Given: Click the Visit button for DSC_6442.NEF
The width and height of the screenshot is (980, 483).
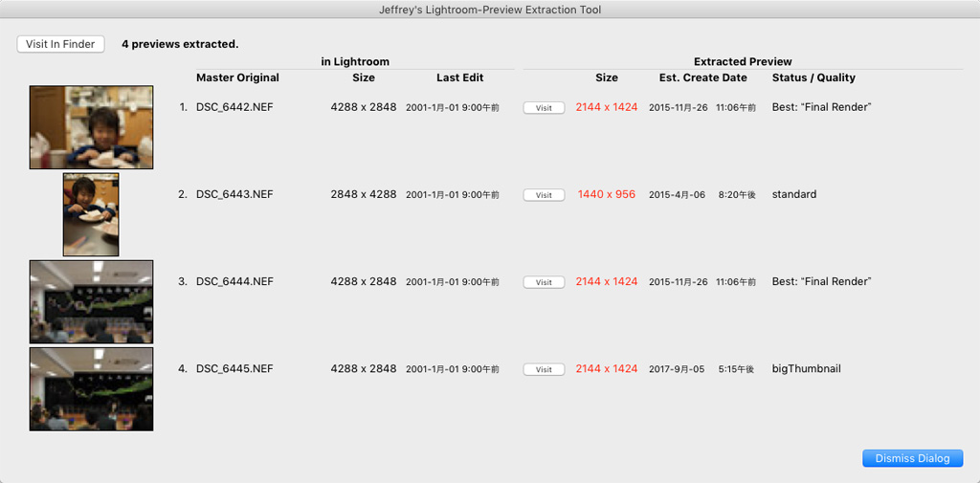Looking at the screenshot, I should (544, 107).
